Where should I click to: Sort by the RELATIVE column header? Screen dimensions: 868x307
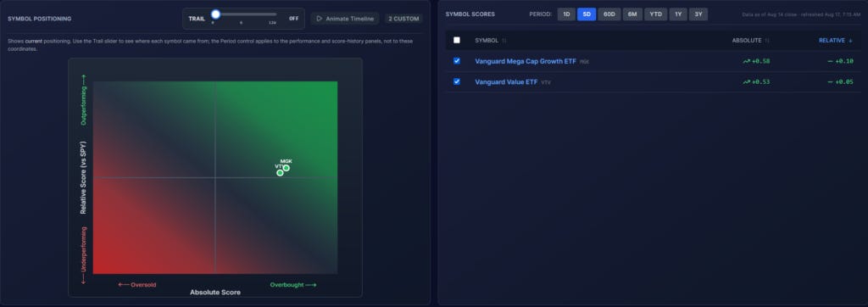(836, 41)
